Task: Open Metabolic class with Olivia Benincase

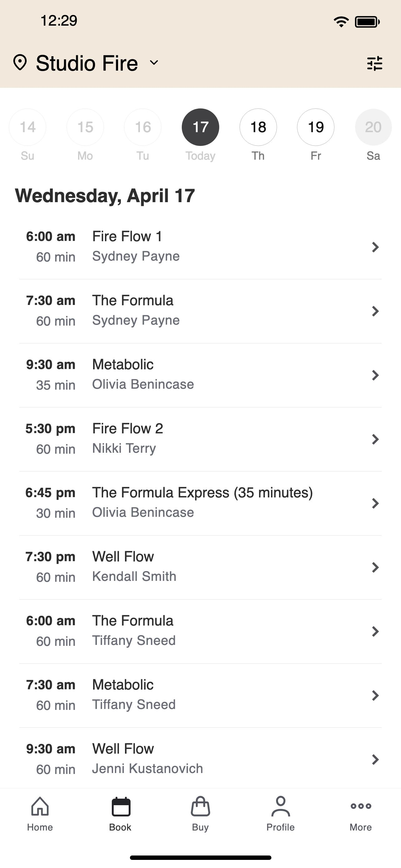Action: pyautogui.click(x=200, y=375)
